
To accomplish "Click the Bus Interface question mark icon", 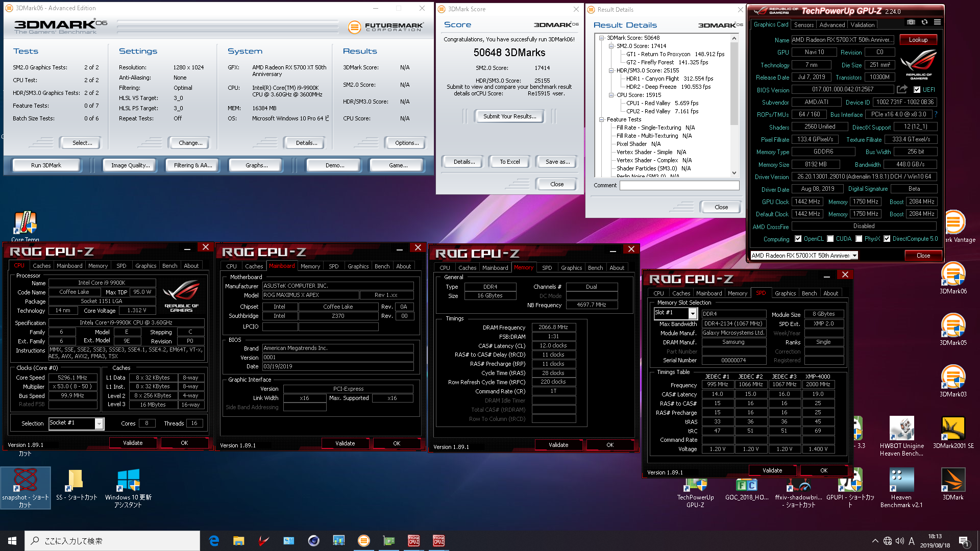I will click(936, 114).
